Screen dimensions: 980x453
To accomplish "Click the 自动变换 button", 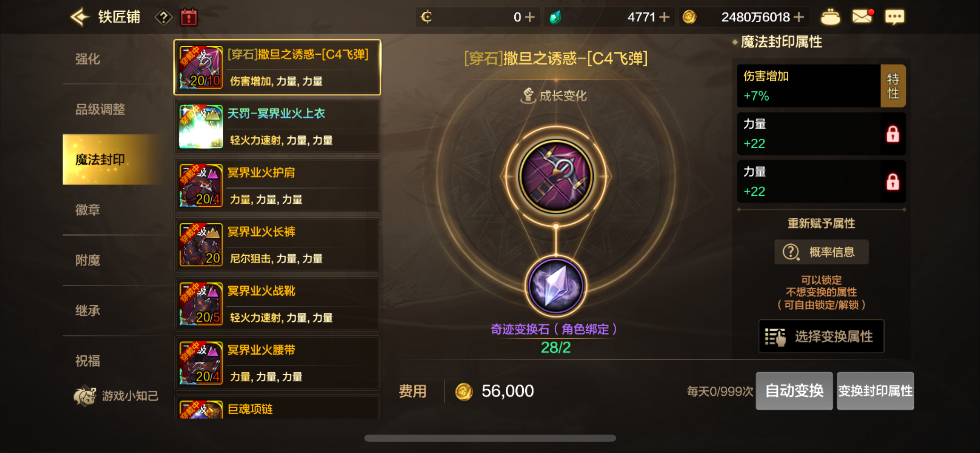I will pos(794,391).
